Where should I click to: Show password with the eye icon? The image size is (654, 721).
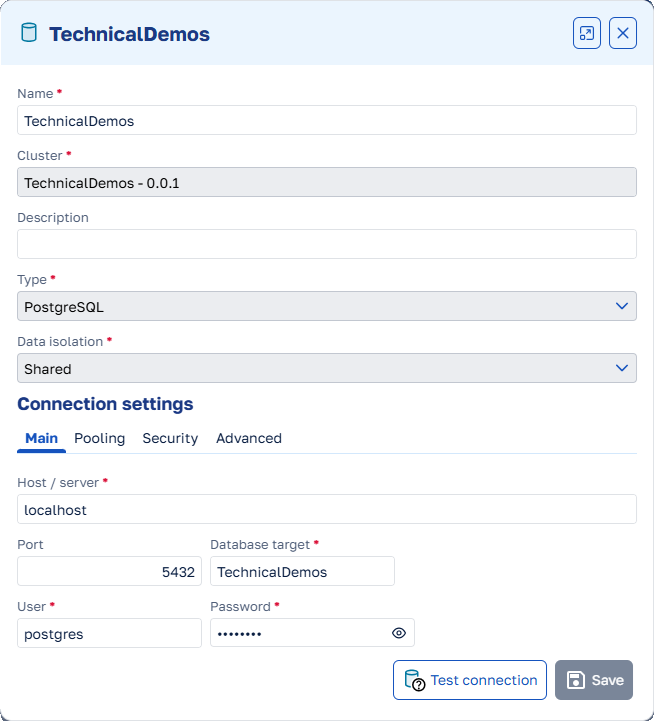pyautogui.click(x=399, y=633)
